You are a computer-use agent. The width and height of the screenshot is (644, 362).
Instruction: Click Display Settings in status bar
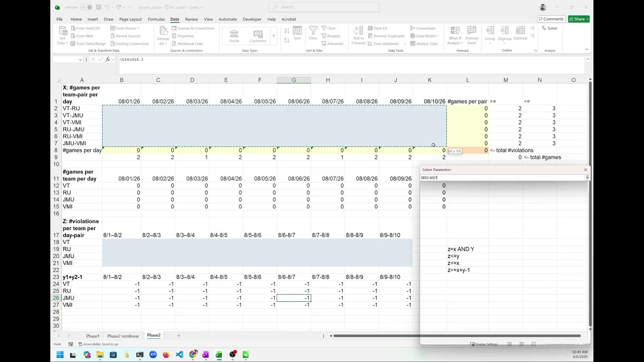click(x=484, y=344)
